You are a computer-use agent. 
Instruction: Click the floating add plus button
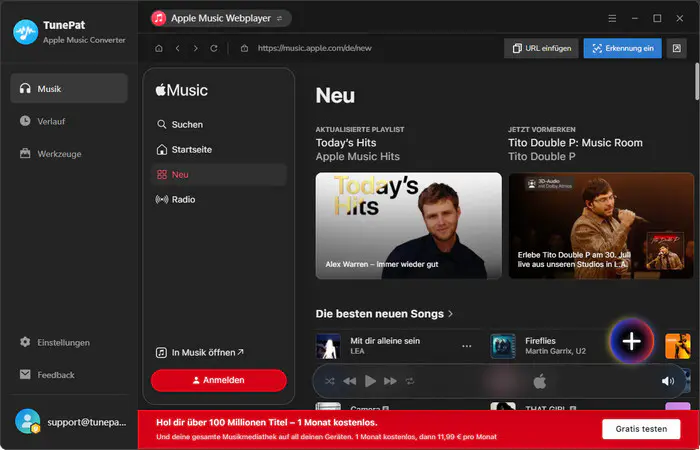[x=632, y=342]
